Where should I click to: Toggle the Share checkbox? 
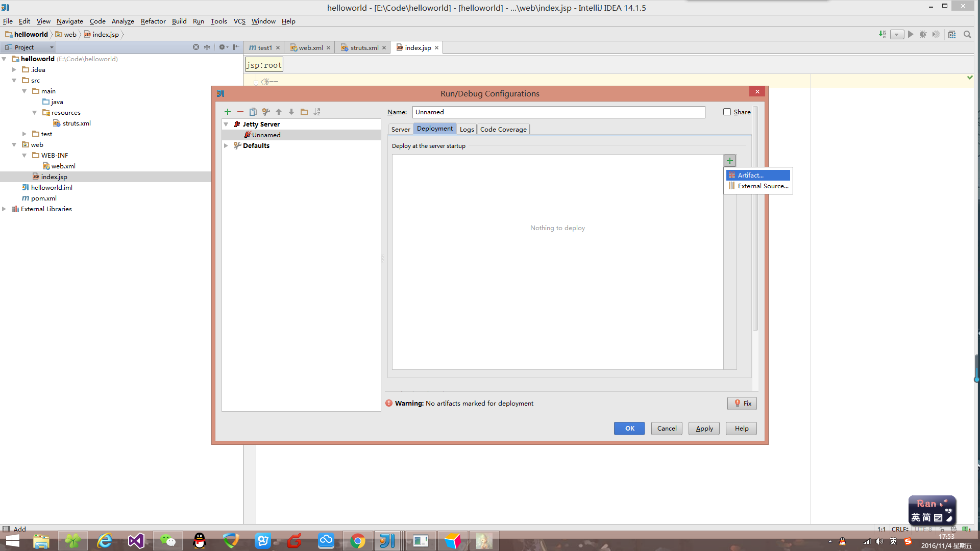coord(727,112)
